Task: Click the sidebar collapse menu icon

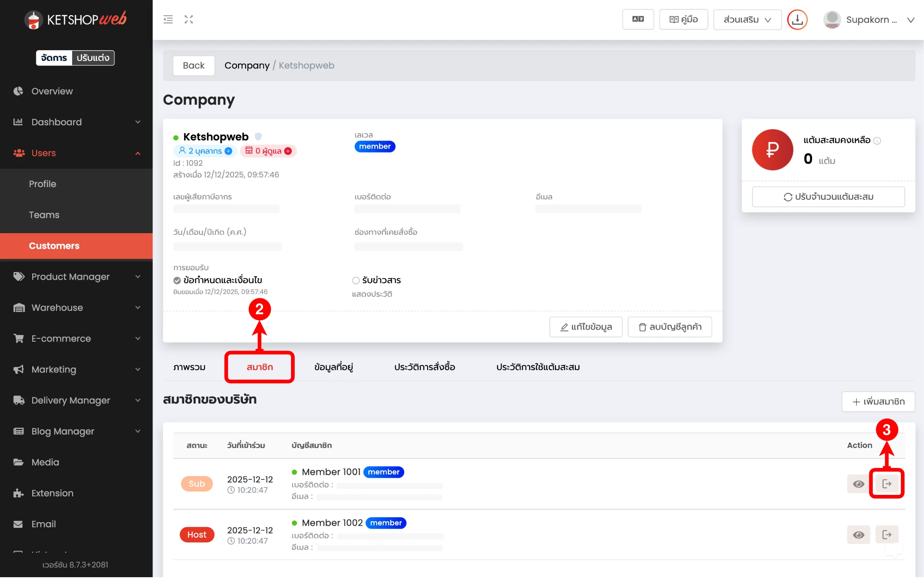Action: point(168,19)
